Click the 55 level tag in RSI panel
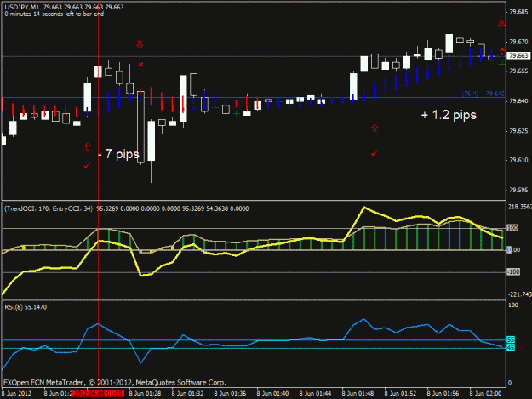 tap(511, 339)
